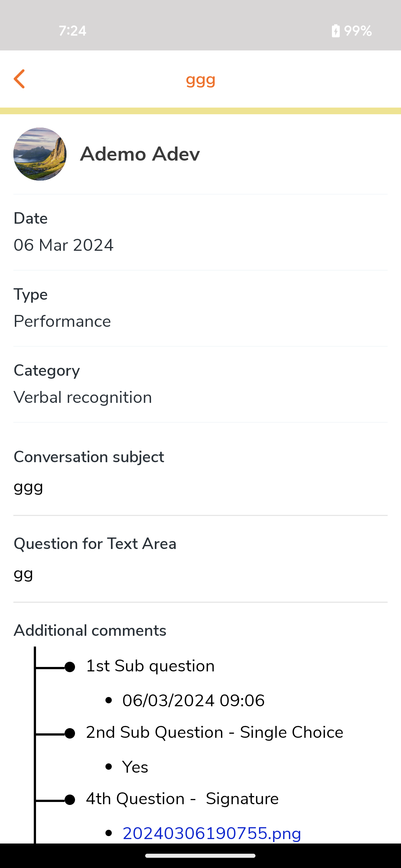Viewport: 401px width, 868px height.
Task: Tap the 06/03/2024 09:06 timestamp answer
Action: 193,700
